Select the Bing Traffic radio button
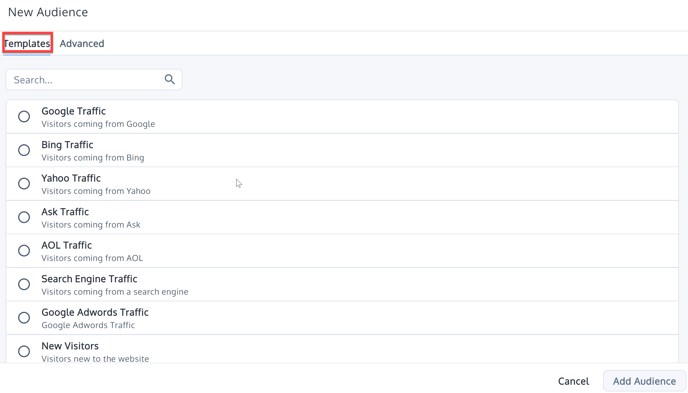 24,150
